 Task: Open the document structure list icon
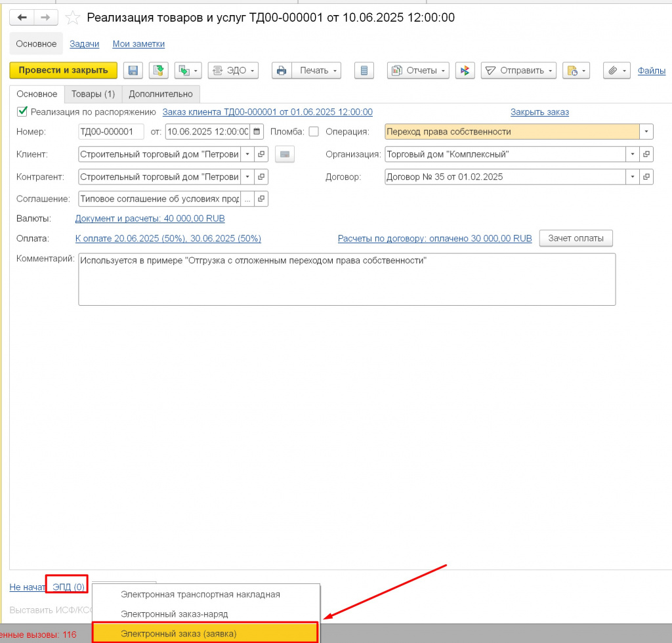pos(364,70)
